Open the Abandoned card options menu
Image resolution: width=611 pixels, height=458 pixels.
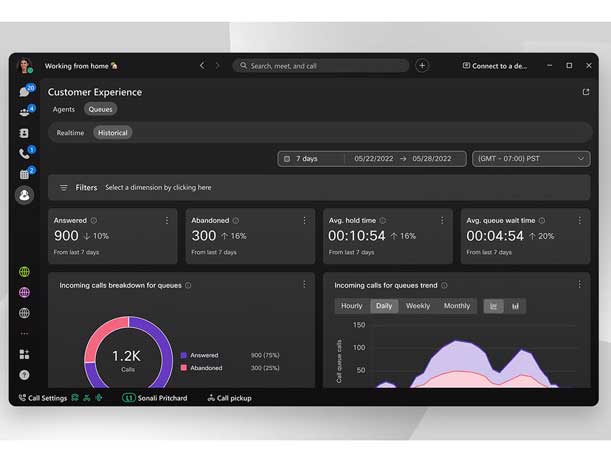(304, 220)
